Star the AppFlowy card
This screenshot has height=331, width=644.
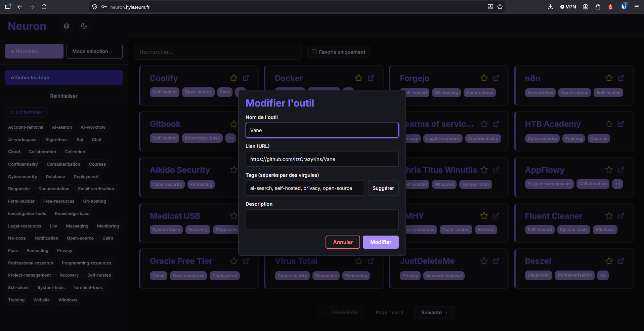point(609,170)
